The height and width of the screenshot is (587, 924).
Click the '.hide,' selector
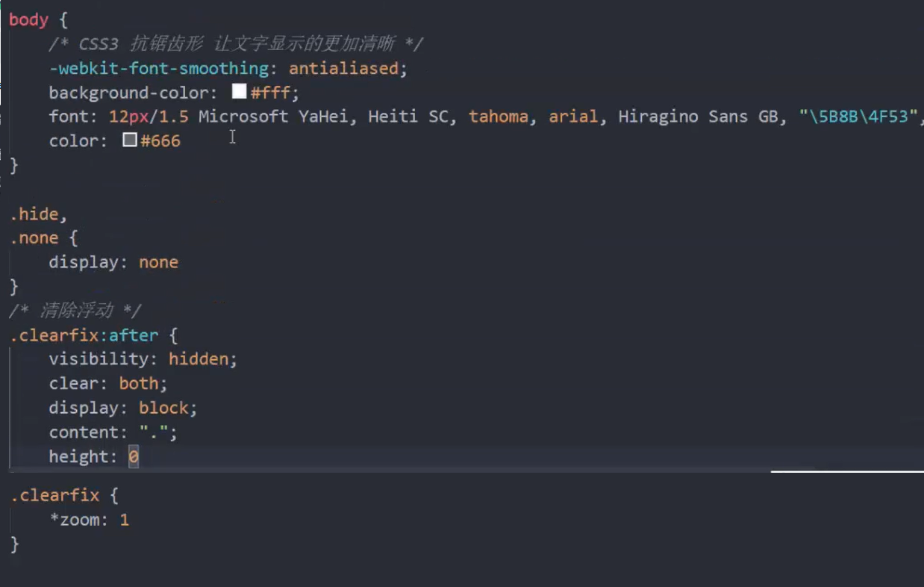[x=39, y=214]
